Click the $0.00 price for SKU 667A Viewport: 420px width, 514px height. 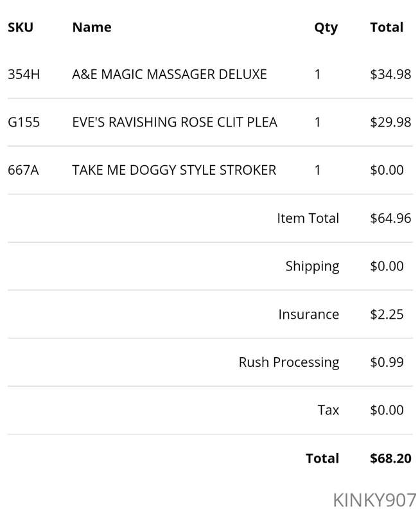pyautogui.click(x=387, y=170)
